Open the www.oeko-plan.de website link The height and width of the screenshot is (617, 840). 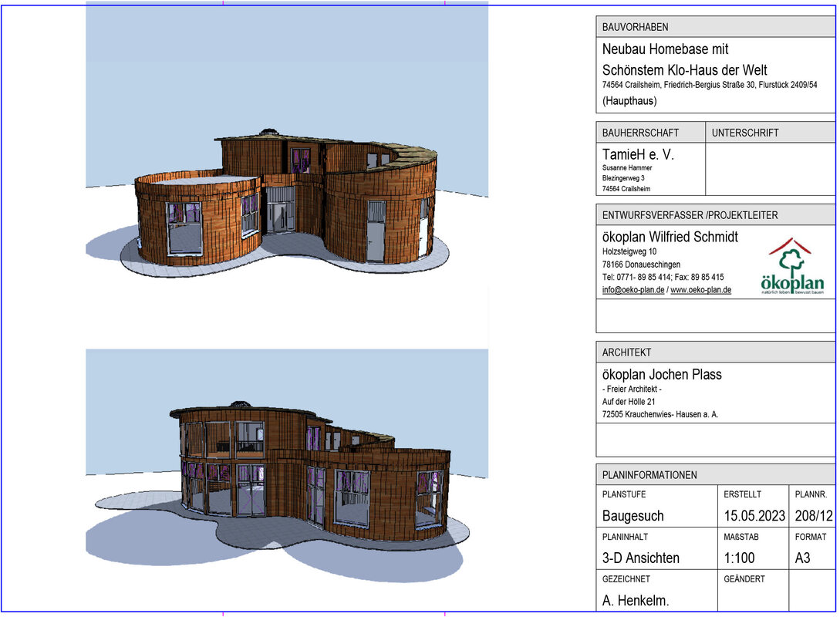[700, 290]
